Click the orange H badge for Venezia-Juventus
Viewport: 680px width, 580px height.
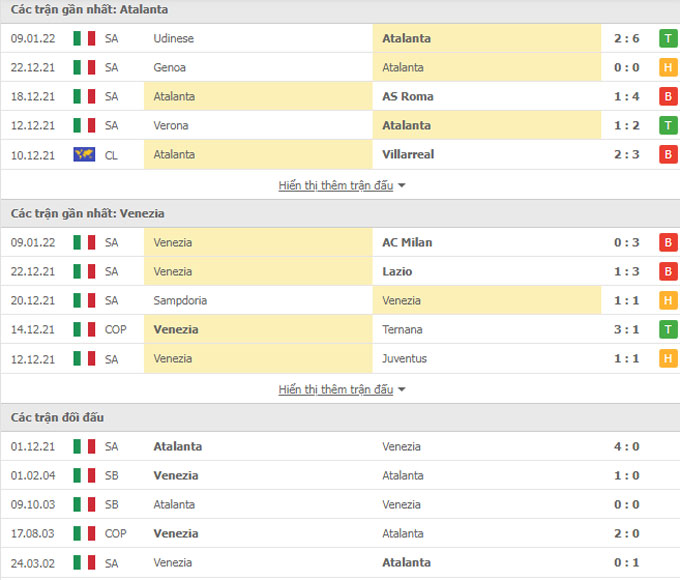(668, 358)
